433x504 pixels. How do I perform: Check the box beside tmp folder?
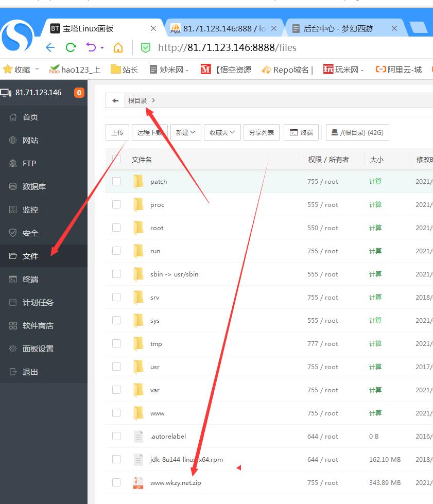[x=116, y=343]
